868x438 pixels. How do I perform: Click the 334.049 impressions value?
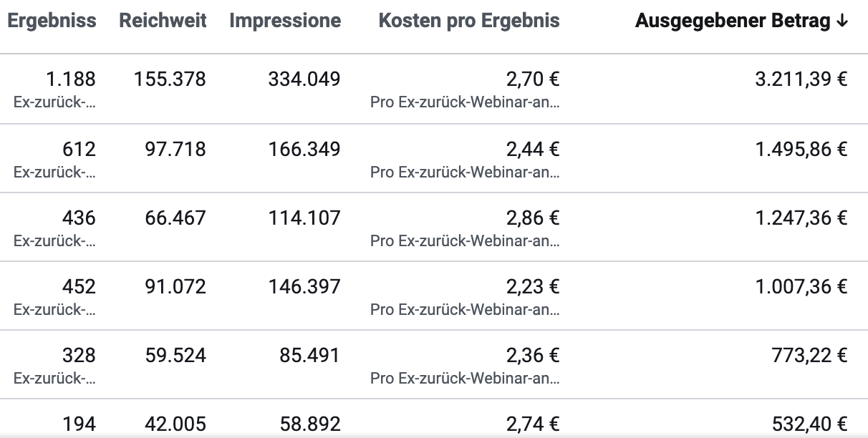point(304,79)
